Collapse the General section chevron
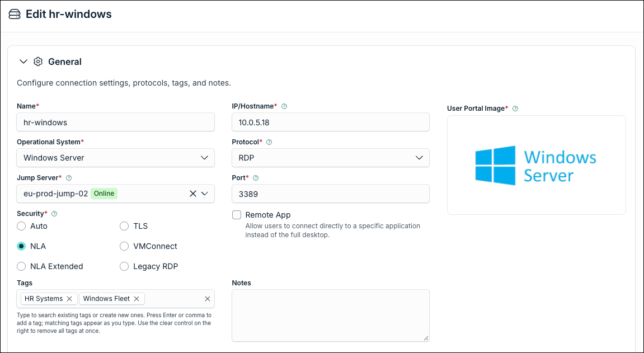644x353 pixels. coord(23,62)
